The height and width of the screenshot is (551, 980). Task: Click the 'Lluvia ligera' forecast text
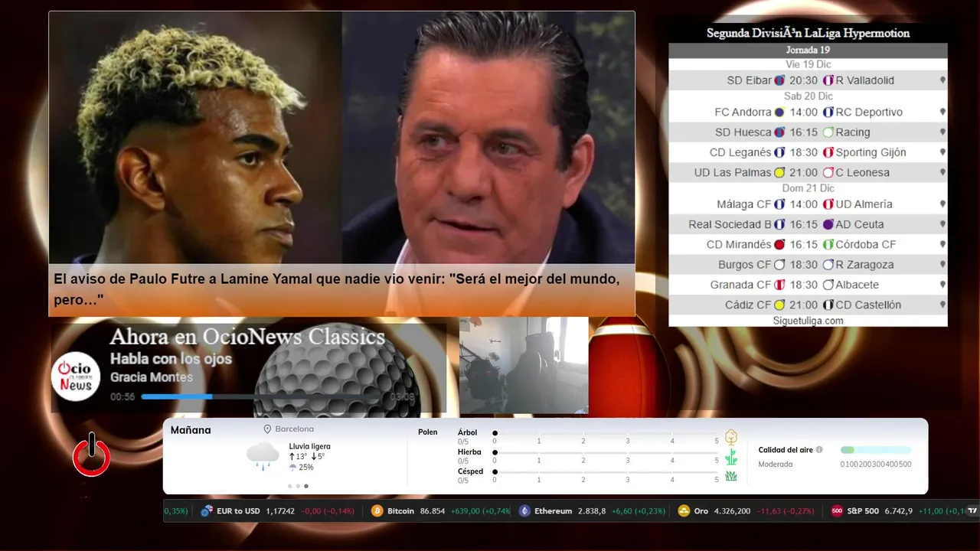click(310, 446)
